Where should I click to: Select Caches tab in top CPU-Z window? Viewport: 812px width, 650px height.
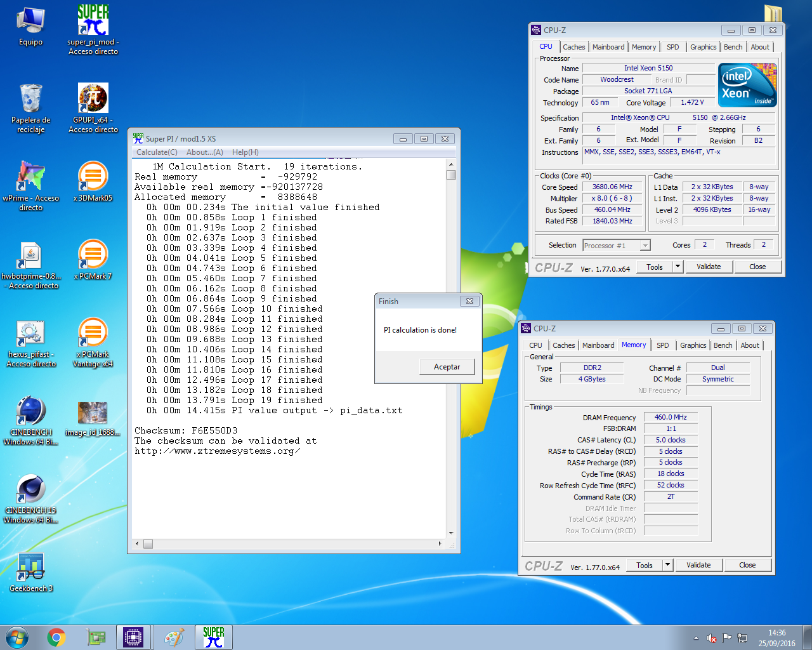coord(574,47)
